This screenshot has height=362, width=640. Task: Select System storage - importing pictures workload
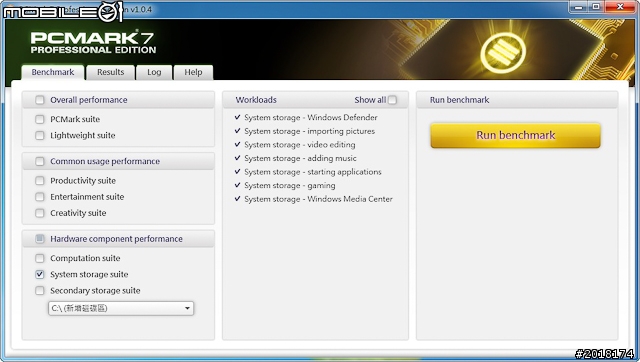[x=309, y=131]
